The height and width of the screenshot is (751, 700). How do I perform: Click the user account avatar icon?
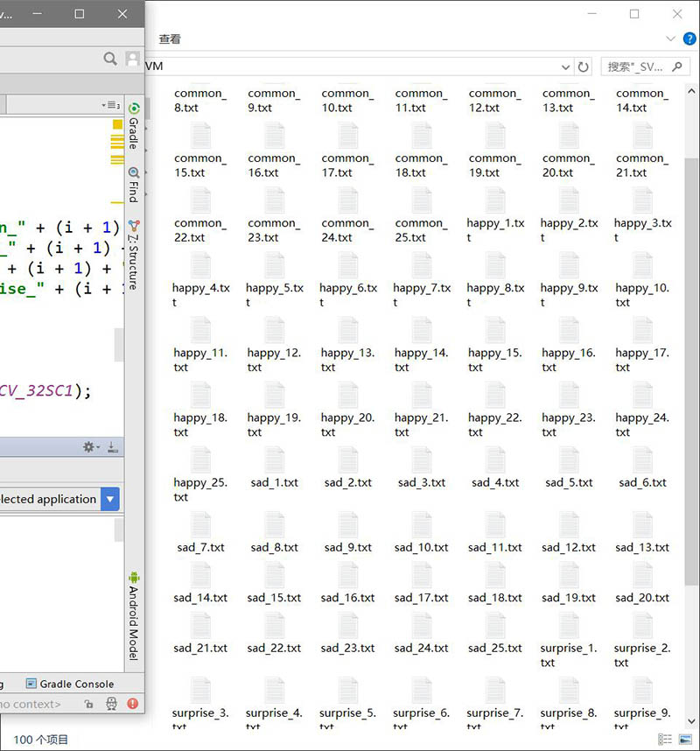[x=132, y=59]
